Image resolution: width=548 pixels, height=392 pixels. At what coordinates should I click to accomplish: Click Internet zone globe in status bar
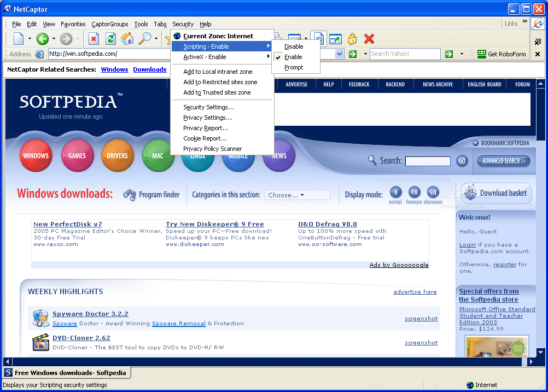[470, 385]
